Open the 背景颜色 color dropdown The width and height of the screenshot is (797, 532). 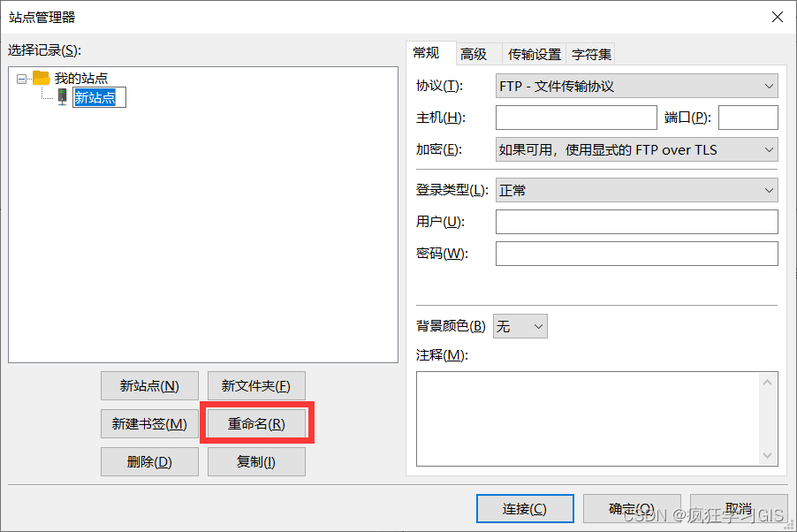(520, 326)
